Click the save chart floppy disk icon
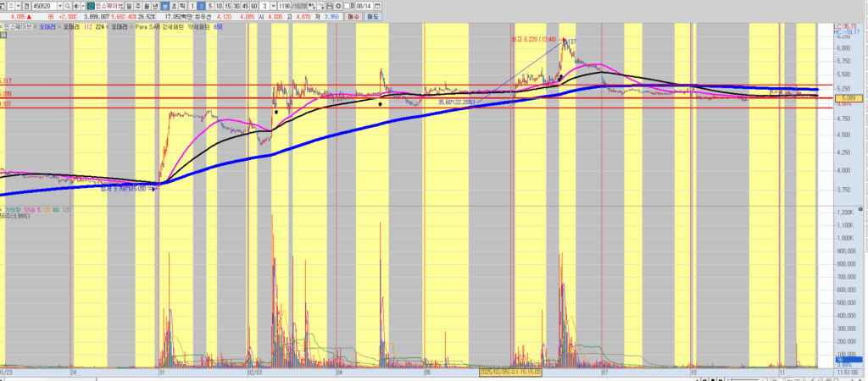The image size is (868, 381). (330, 6)
